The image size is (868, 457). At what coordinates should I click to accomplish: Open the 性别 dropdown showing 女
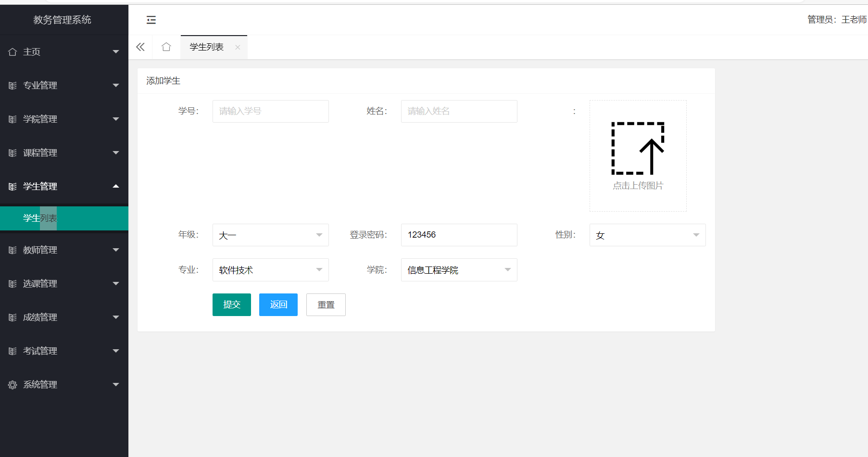648,235
